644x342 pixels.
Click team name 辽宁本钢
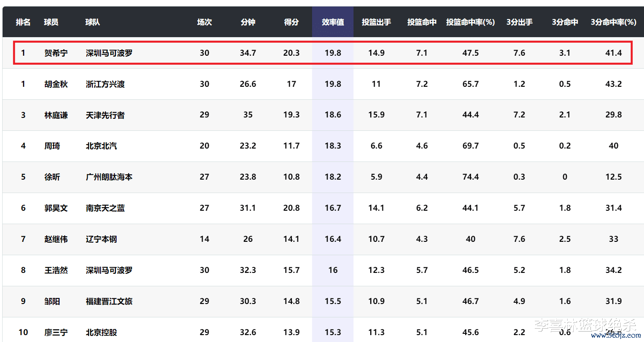pyautogui.click(x=101, y=239)
